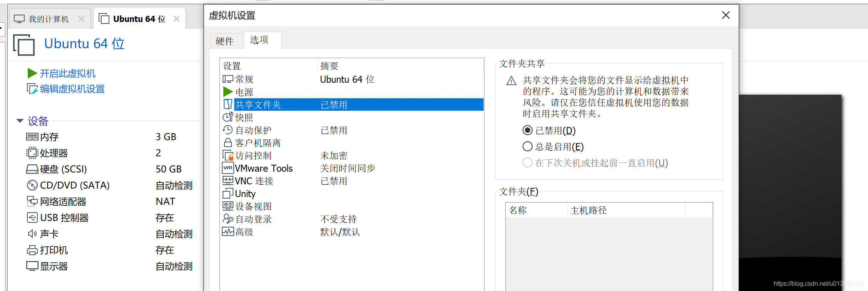Click the 网络适配器 network icon
The height and width of the screenshot is (291, 868).
32,201
